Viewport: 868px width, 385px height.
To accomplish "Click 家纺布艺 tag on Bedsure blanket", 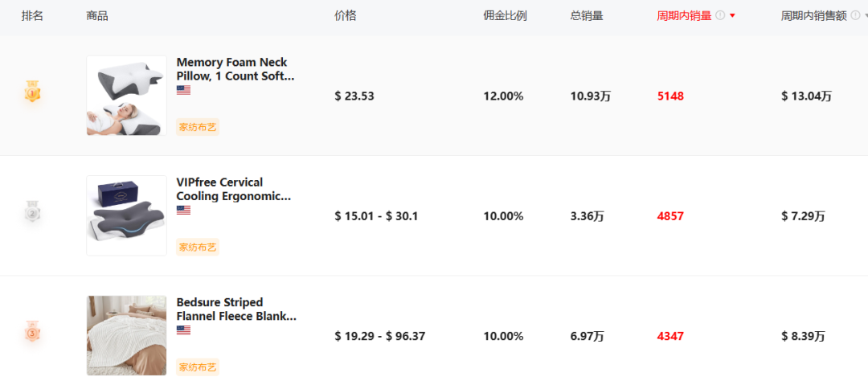I will coord(198,367).
